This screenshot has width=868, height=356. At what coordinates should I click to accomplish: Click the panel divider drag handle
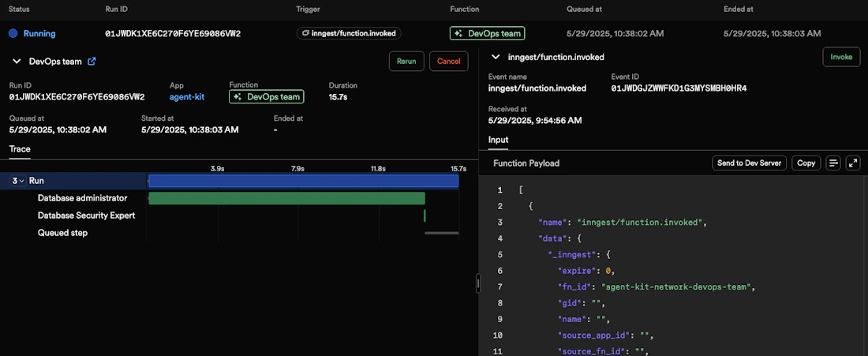pos(478,283)
